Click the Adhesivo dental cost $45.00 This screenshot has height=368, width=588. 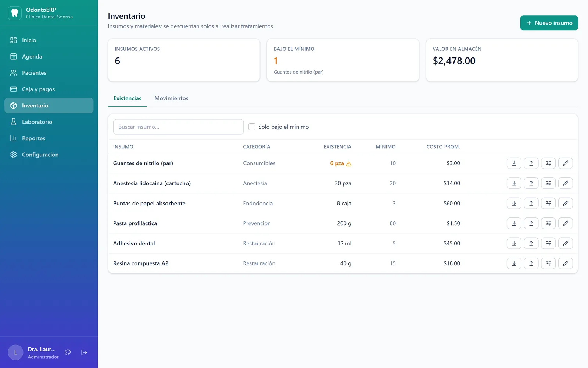[x=452, y=243]
